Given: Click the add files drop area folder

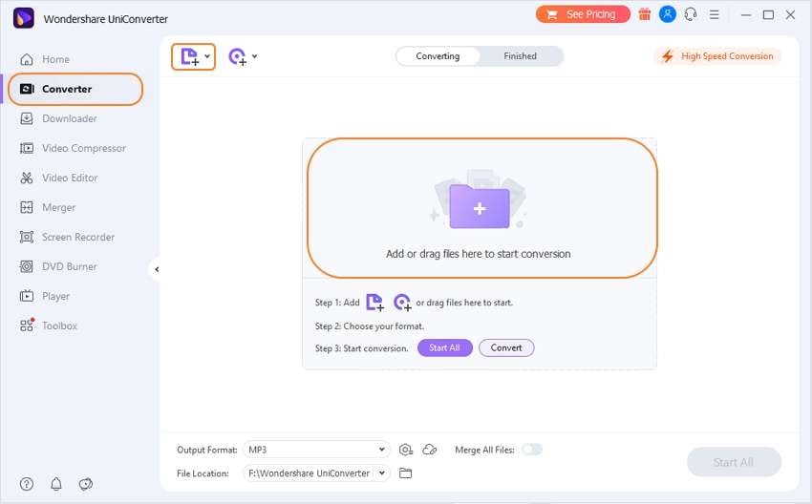Looking at the screenshot, I should coord(480,207).
